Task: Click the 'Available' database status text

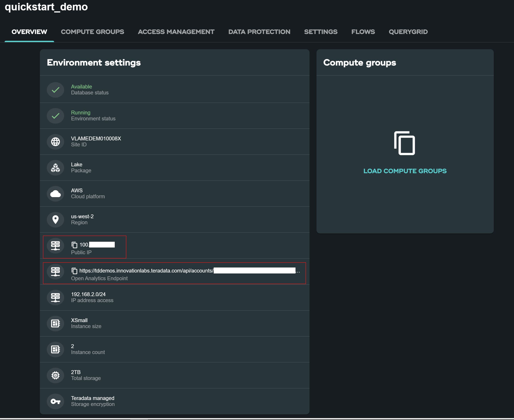Action: click(81, 87)
